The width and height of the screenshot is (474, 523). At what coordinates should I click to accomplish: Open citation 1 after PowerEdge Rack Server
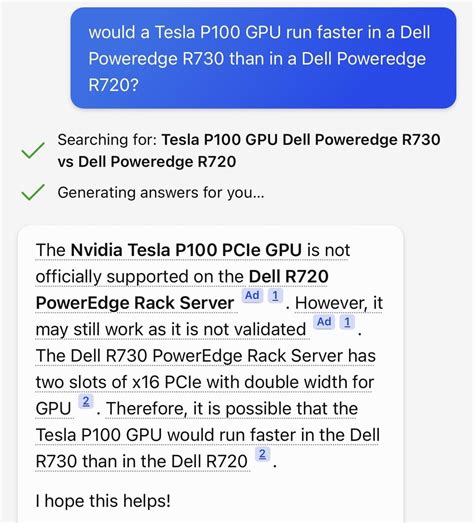(x=275, y=296)
